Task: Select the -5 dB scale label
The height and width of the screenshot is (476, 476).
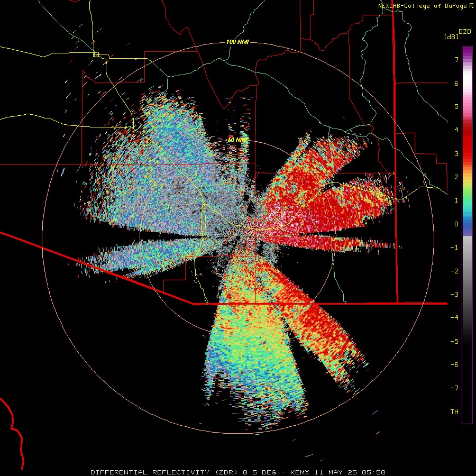Action: click(x=454, y=342)
